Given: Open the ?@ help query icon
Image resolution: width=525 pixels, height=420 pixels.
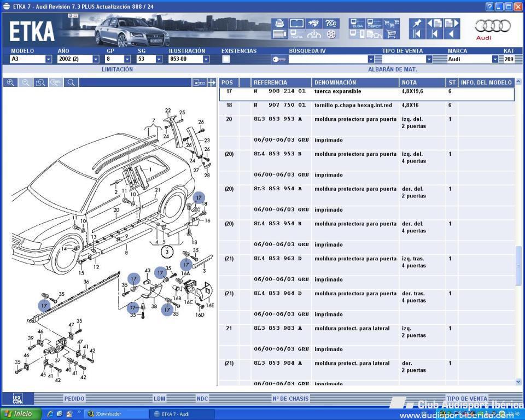Looking at the screenshot, I should (331, 24).
